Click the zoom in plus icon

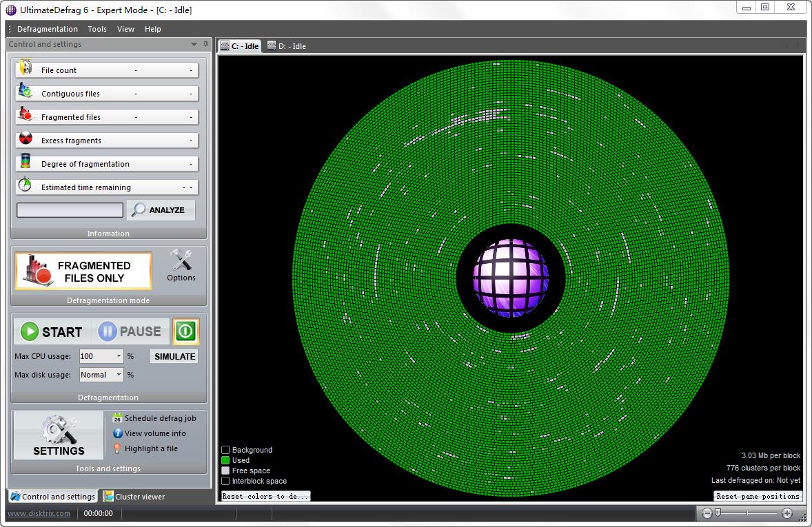(x=787, y=513)
